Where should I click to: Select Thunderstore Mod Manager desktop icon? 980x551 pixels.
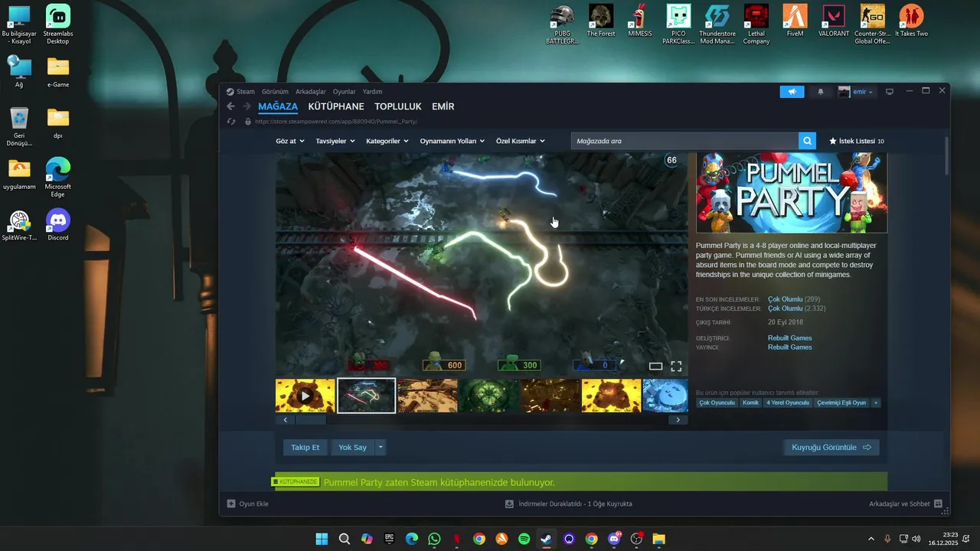click(x=717, y=24)
